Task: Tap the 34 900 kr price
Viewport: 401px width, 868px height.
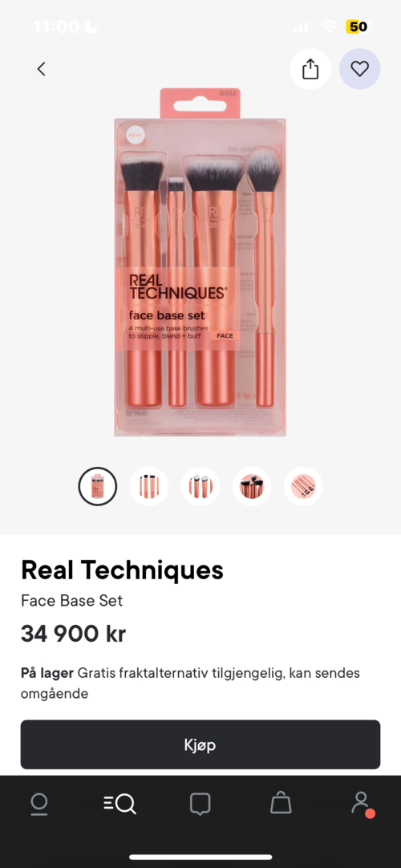Action: [74, 634]
